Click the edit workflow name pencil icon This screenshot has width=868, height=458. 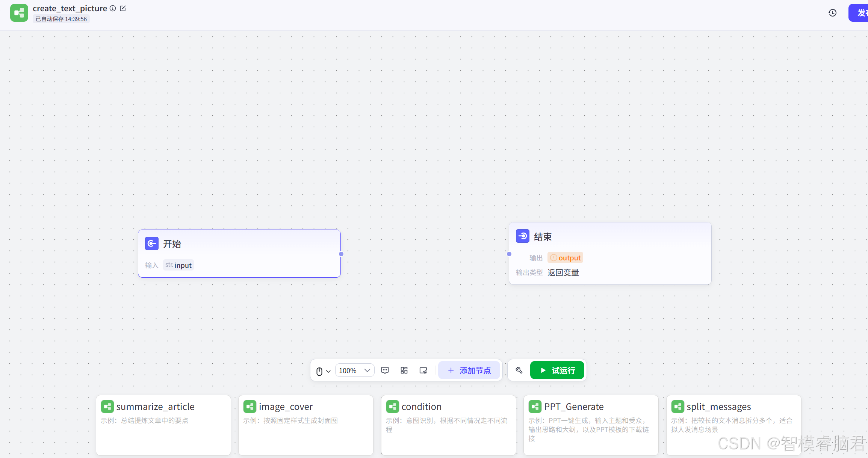point(123,8)
